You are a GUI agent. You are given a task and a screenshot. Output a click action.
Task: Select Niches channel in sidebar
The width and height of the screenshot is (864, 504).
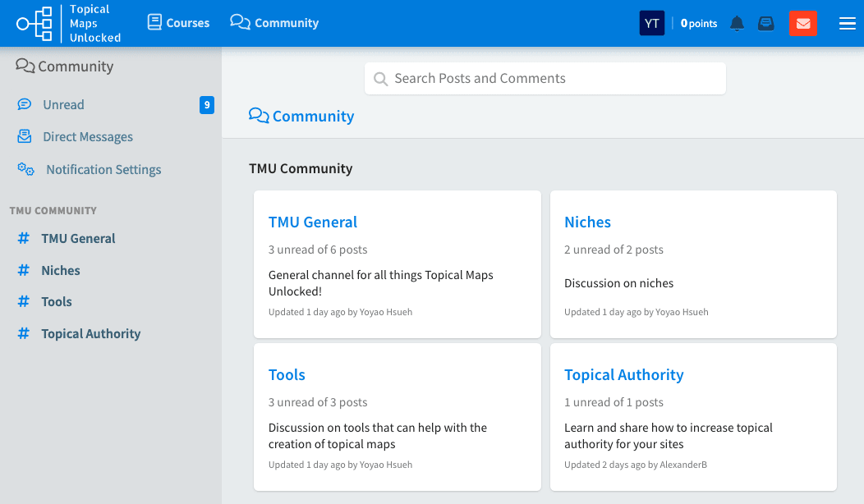61,271
